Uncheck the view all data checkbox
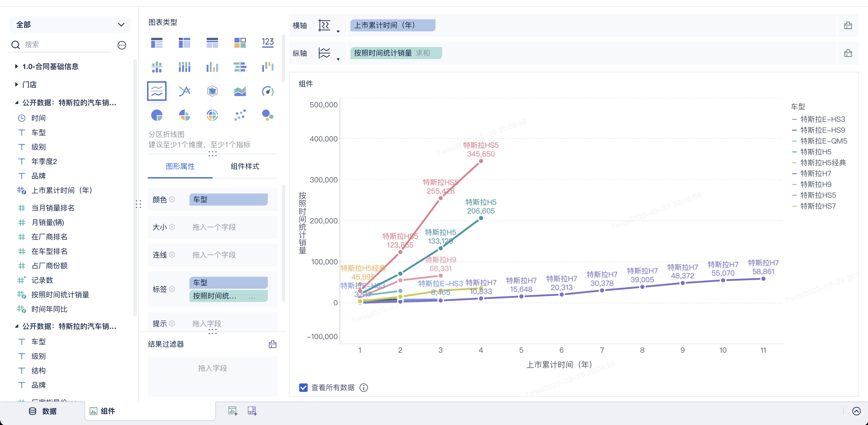The image size is (868, 425). pyautogui.click(x=303, y=388)
